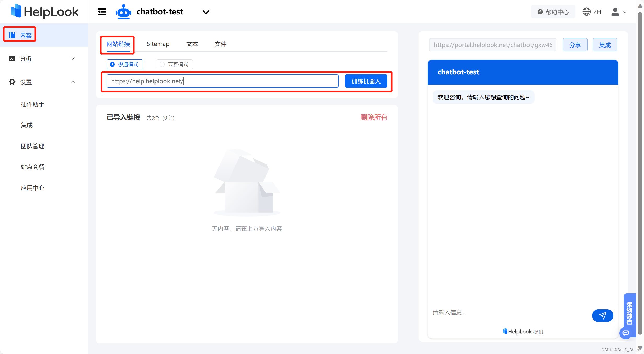644x354 pixels.
Task: Select the 兼容模式 radio option
Action: point(162,64)
